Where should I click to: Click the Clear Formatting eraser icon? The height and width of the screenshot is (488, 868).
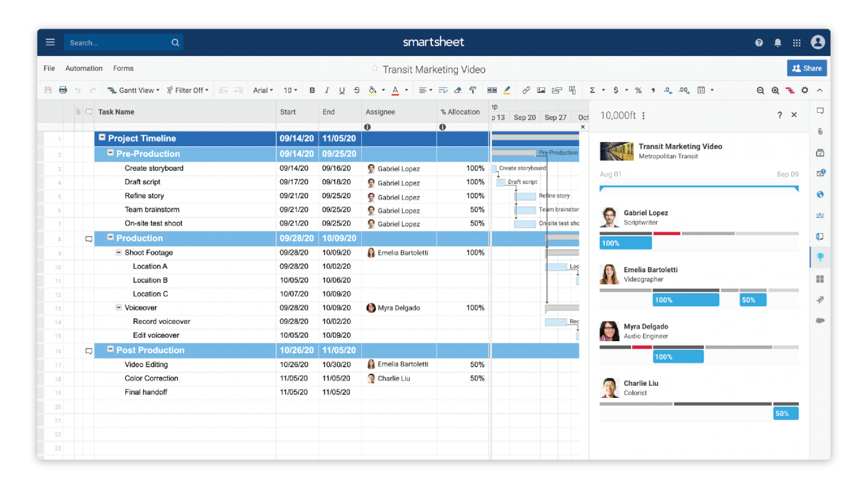pyautogui.click(x=457, y=90)
